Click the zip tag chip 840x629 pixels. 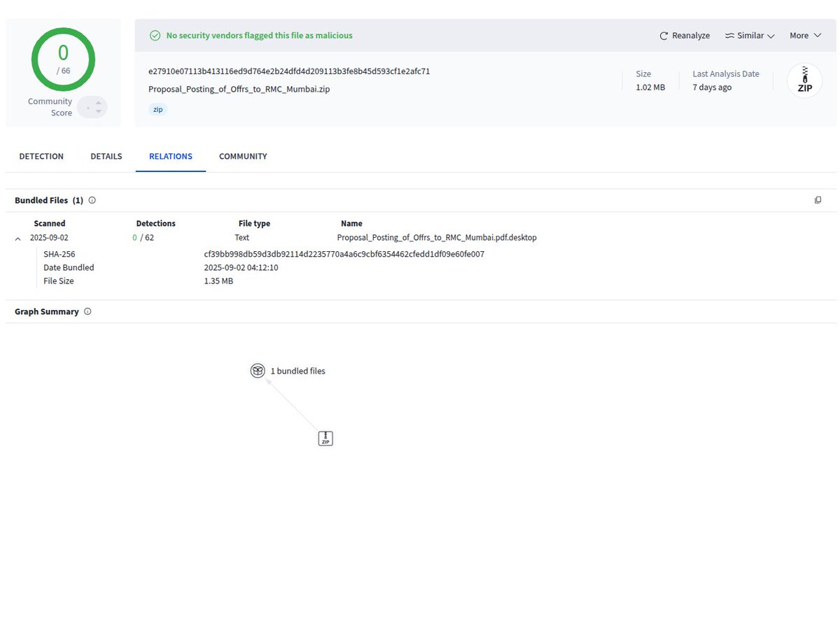(158, 110)
